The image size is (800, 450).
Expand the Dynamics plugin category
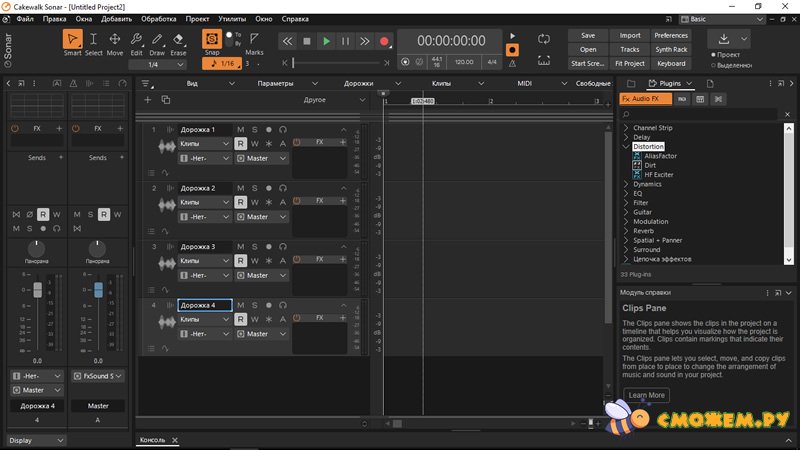626,184
